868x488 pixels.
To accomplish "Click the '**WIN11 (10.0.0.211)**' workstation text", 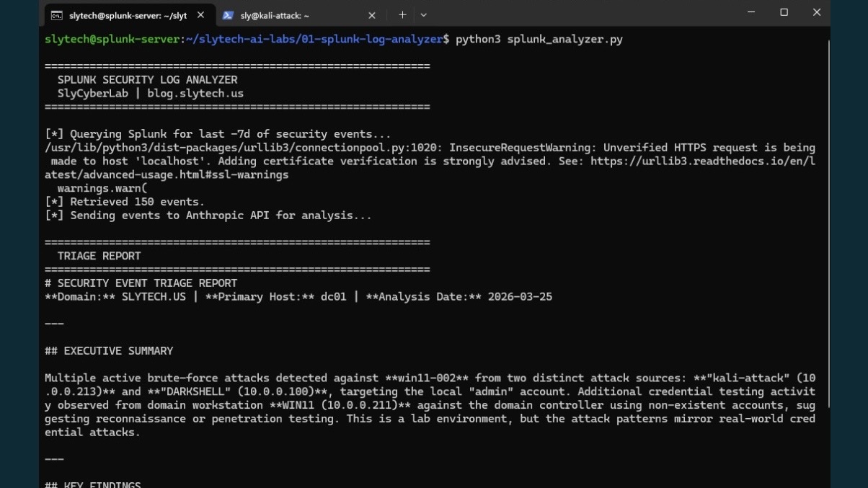I will click(340, 405).
